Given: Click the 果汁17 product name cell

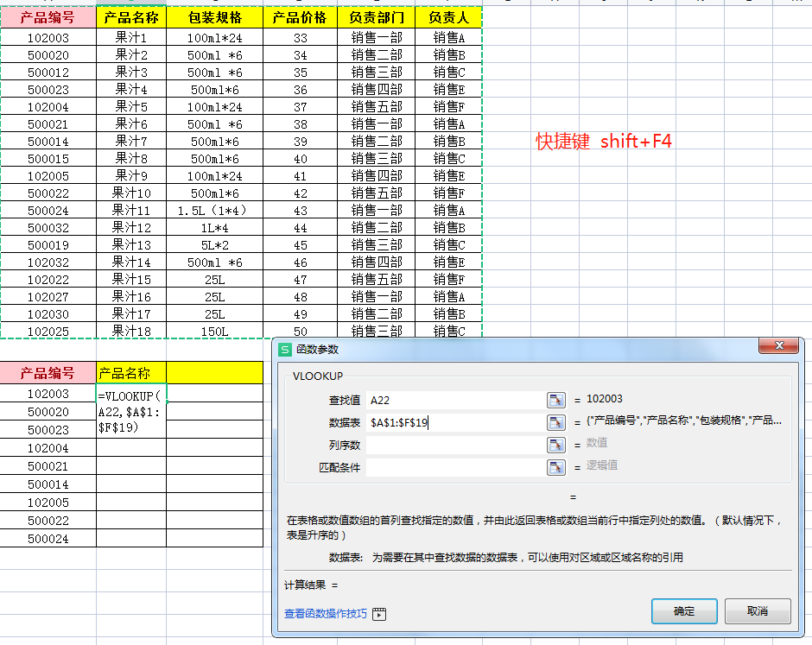Looking at the screenshot, I should coord(131,313).
